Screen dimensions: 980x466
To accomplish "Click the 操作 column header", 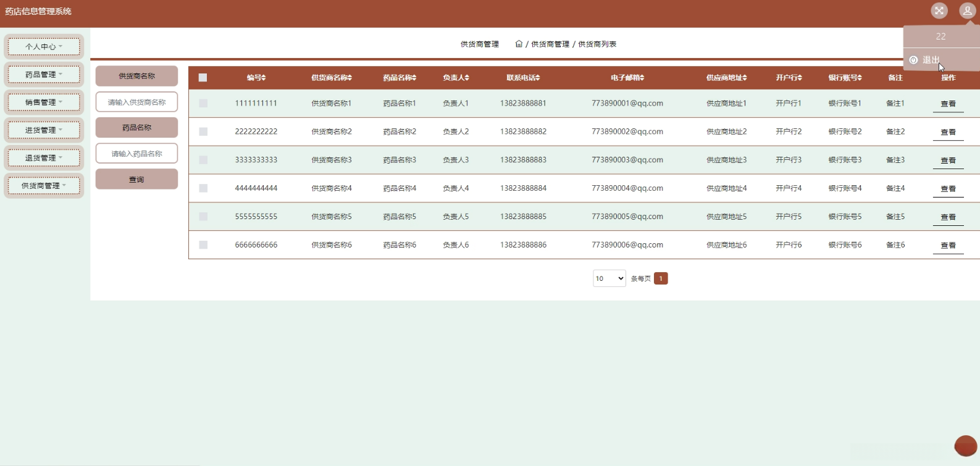I will (x=949, y=78).
